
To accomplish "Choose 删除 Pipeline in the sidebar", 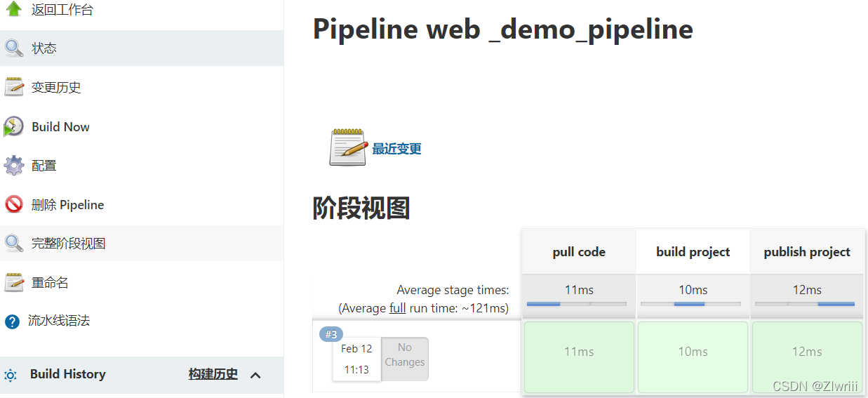I will click(68, 205).
